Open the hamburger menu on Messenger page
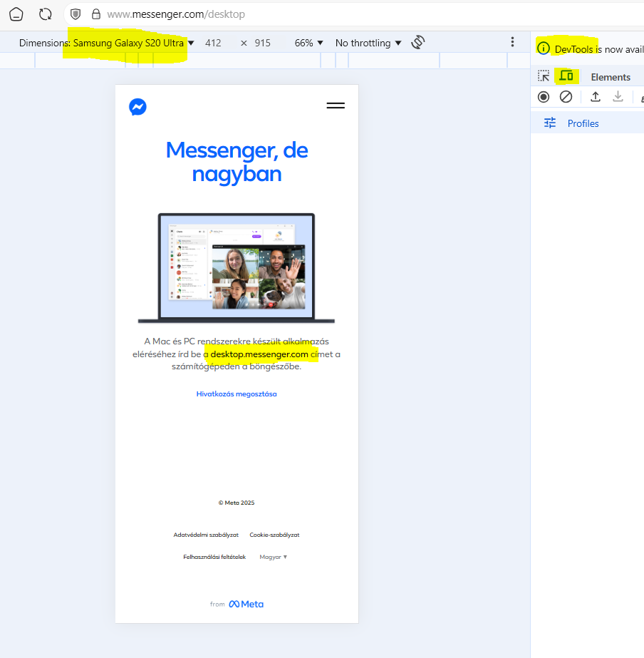 [336, 106]
